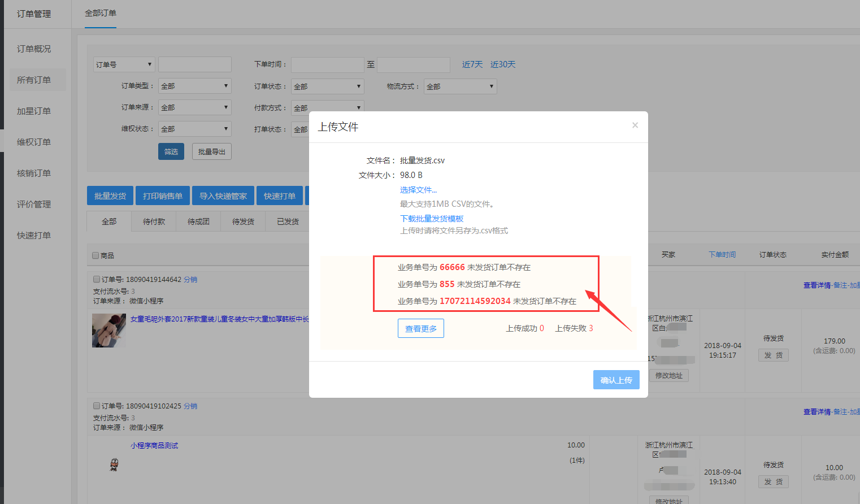Select the 近7天 quick date link
This screenshot has width=860, height=504.
[472, 64]
